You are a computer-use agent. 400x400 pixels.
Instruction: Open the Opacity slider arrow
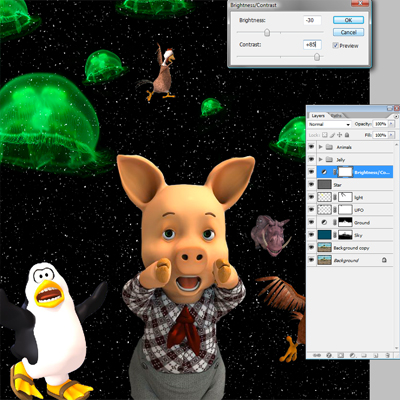391,124
